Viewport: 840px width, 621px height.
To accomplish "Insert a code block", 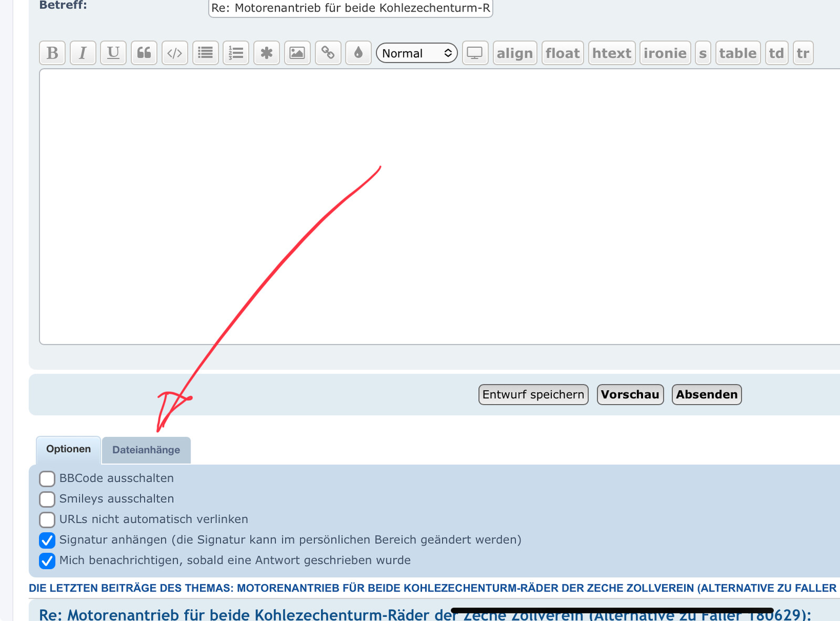I will tap(175, 53).
